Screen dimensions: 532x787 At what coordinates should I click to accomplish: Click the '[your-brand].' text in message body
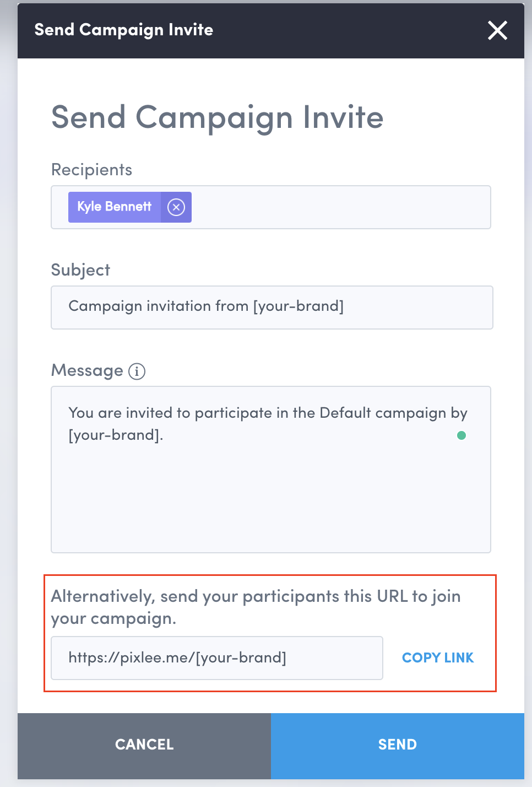point(116,435)
